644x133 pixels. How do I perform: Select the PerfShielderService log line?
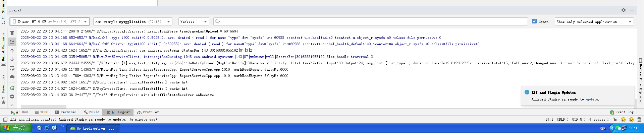(x=136, y=50)
